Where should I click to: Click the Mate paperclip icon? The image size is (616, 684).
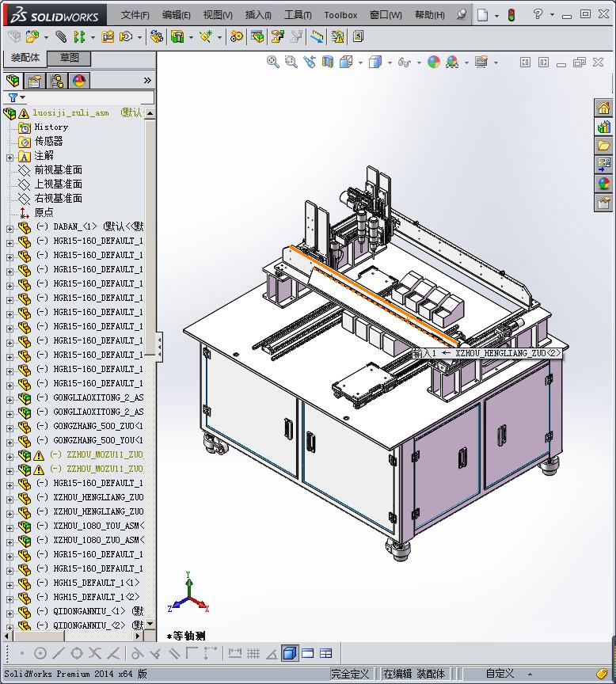61,36
